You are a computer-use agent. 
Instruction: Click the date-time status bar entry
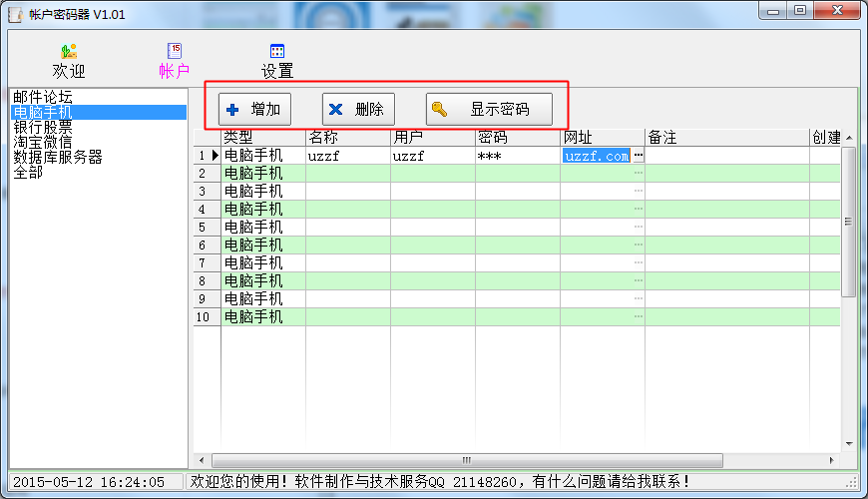96,482
